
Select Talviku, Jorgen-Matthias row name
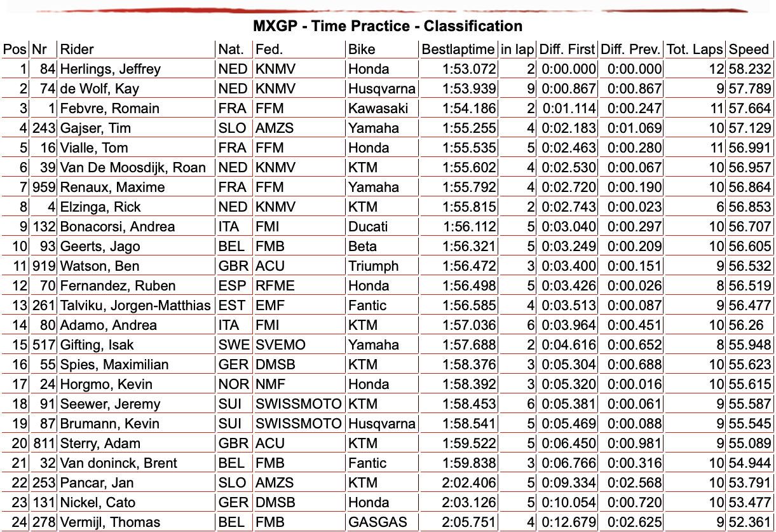point(135,306)
